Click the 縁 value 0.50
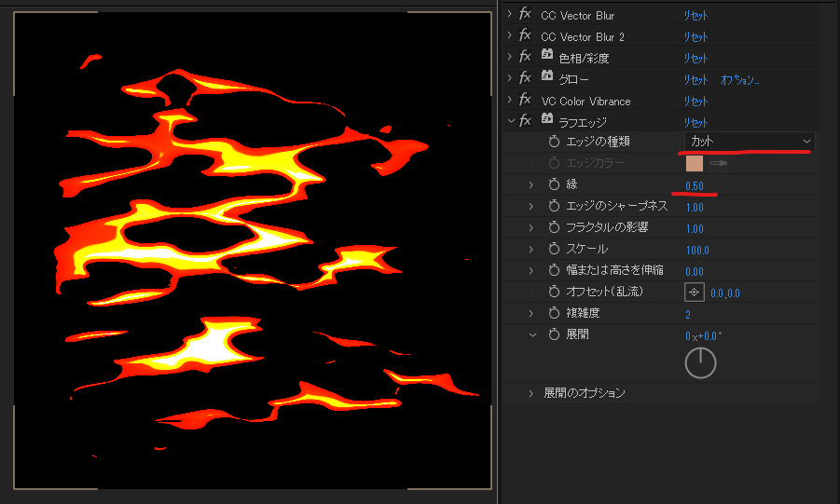The height and width of the screenshot is (504, 840). coord(695,185)
